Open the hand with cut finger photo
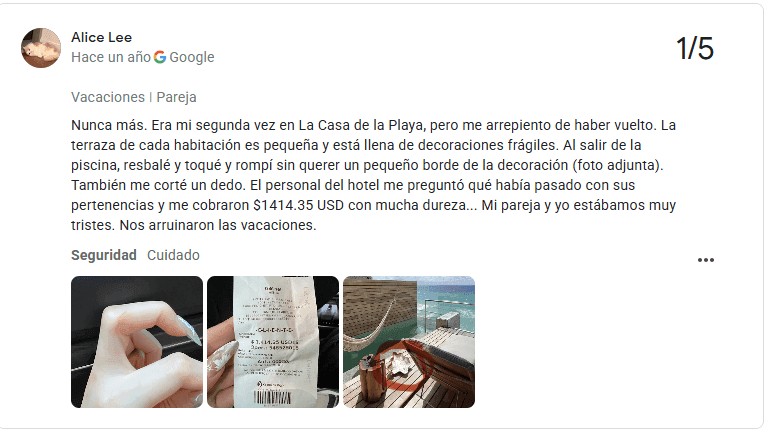767x435 pixels. 137,342
